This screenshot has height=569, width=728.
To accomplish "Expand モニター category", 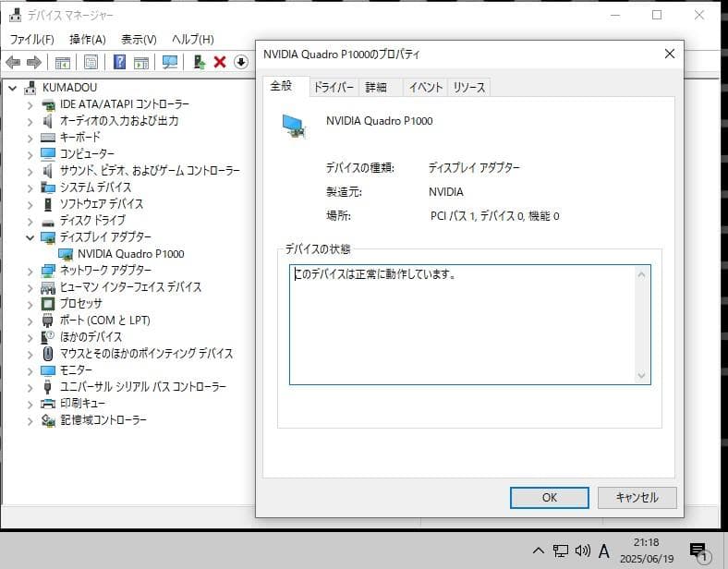I will click(30, 370).
